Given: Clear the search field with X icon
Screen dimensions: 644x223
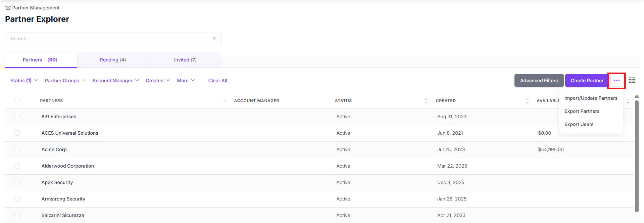Looking at the screenshot, I should (x=214, y=38).
